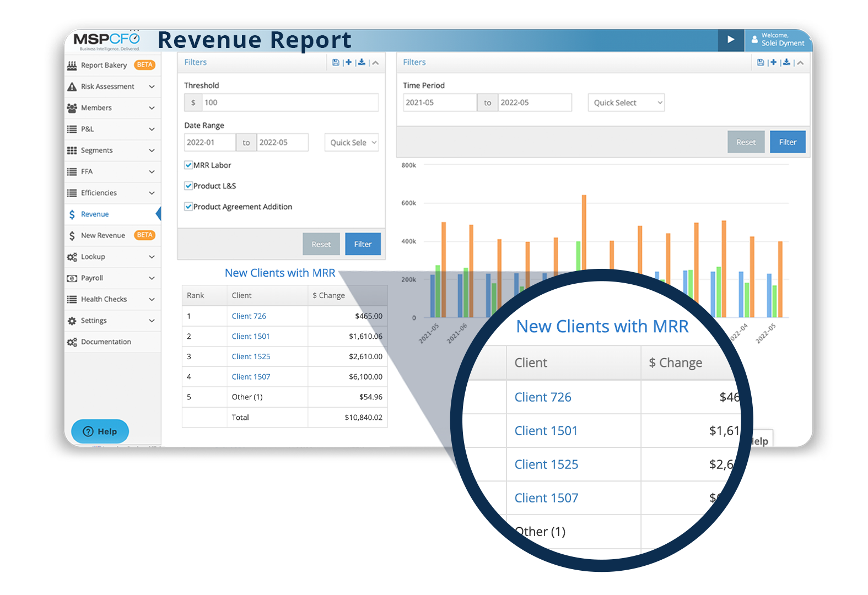Click the play button in top bar
This screenshot has width=868, height=595.
point(731,40)
